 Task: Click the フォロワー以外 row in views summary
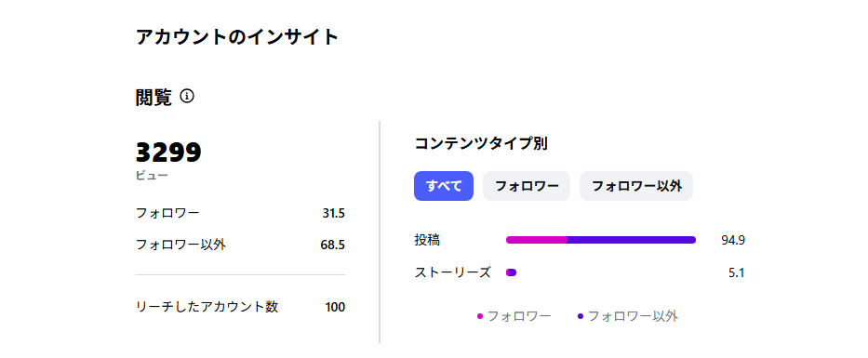pyautogui.click(x=240, y=245)
